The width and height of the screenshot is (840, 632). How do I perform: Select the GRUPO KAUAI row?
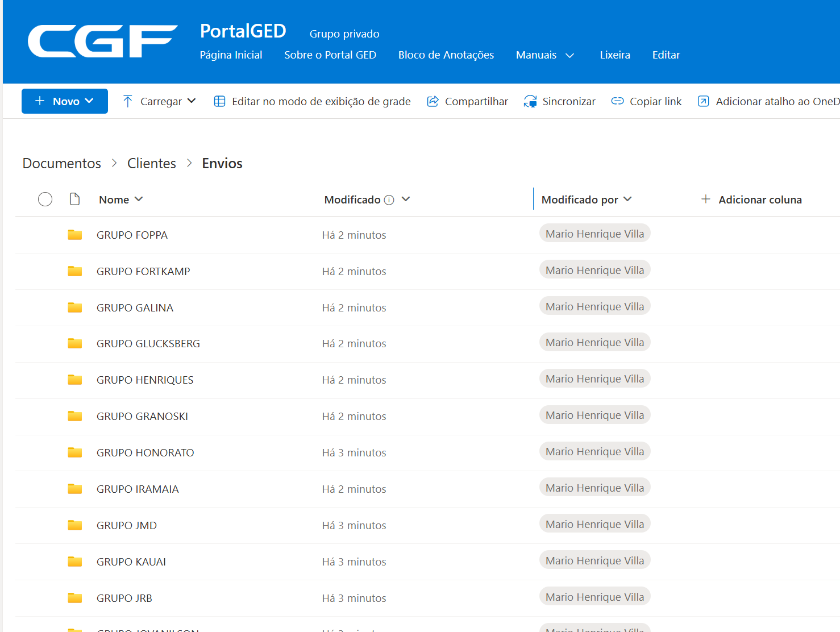(45, 562)
